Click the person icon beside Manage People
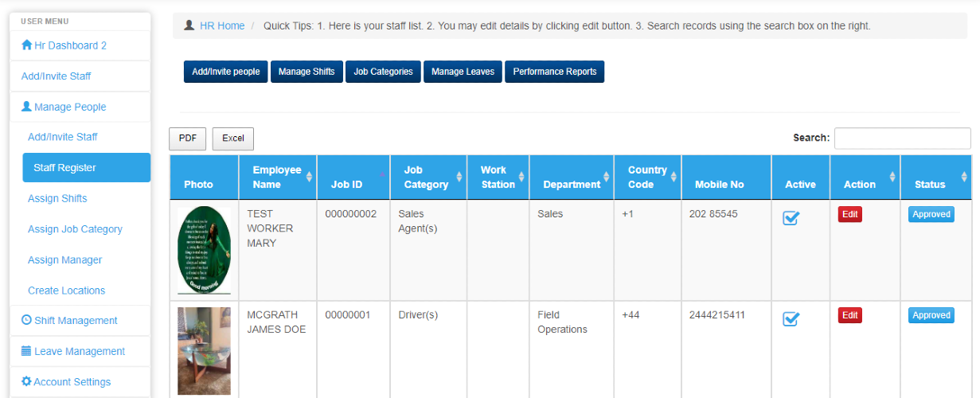Screen dimensions: 980x398 [x=26, y=107]
